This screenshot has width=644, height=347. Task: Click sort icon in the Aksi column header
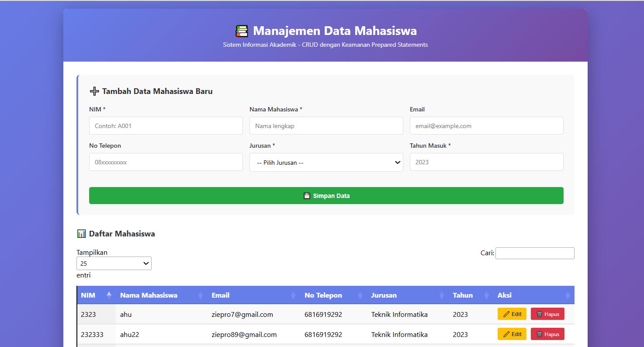[568, 295]
